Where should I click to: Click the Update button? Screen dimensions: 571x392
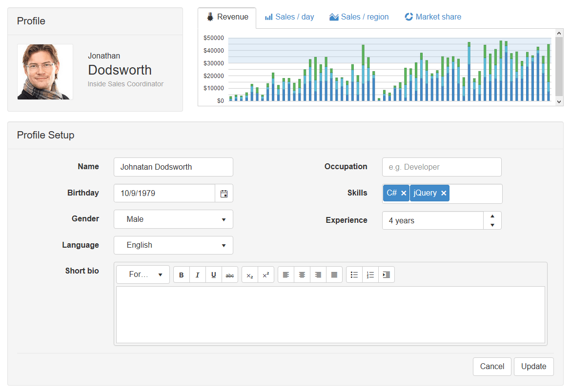[x=533, y=367]
